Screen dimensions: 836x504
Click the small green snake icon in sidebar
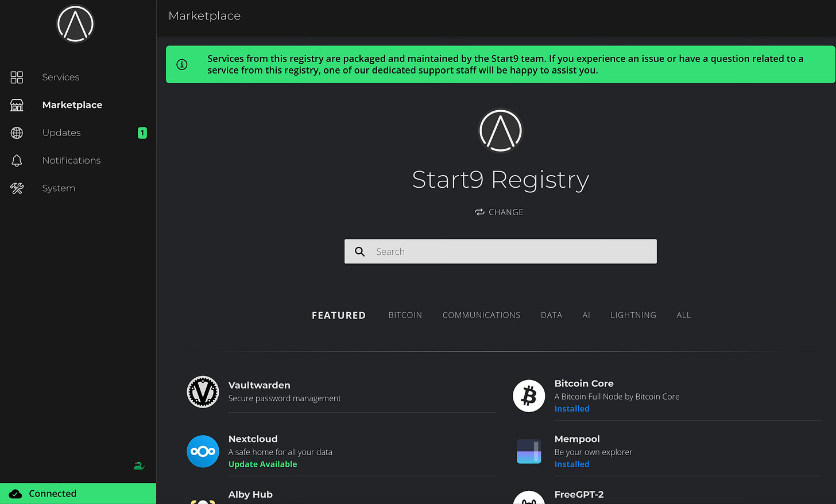[x=138, y=466]
